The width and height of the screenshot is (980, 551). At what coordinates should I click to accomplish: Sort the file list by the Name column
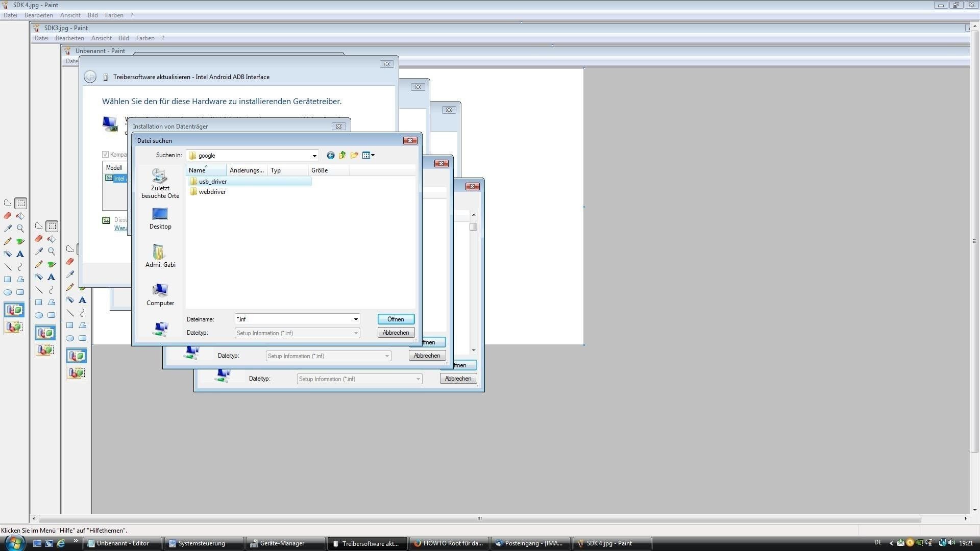pyautogui.click(x=206, y=170)
